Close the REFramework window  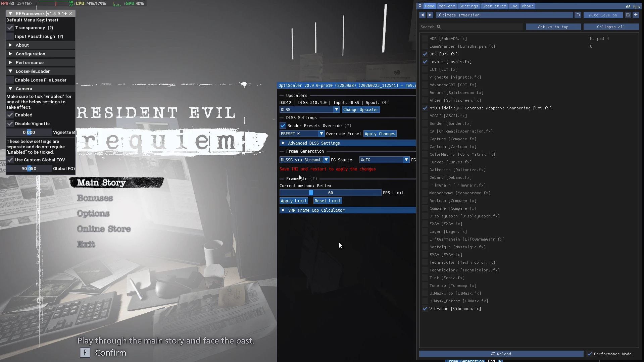pyautogui.click(x=71, y=13)
